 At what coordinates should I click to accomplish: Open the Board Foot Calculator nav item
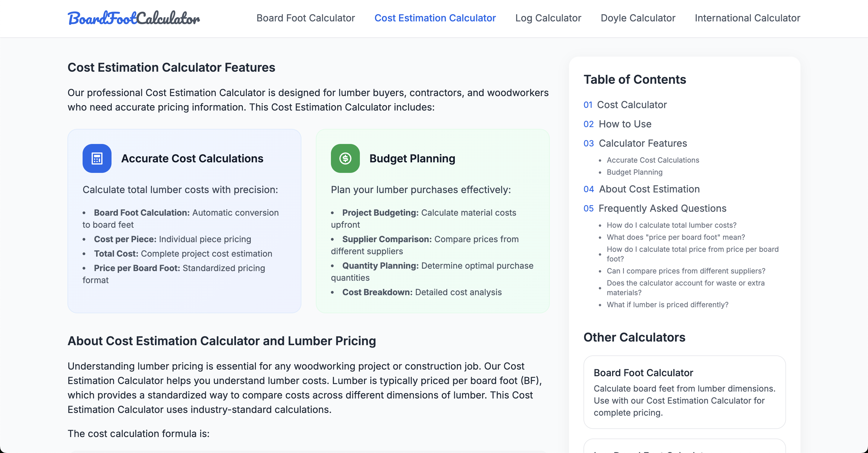click(306, 18)
